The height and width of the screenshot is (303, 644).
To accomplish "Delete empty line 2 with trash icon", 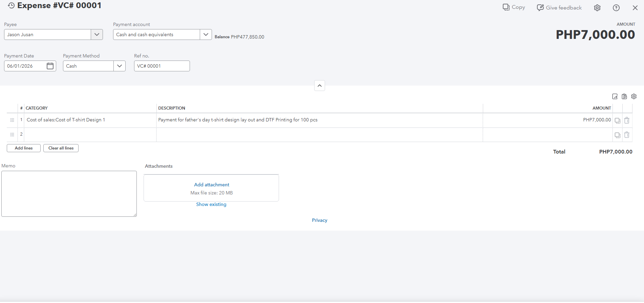I will point(627,135).
